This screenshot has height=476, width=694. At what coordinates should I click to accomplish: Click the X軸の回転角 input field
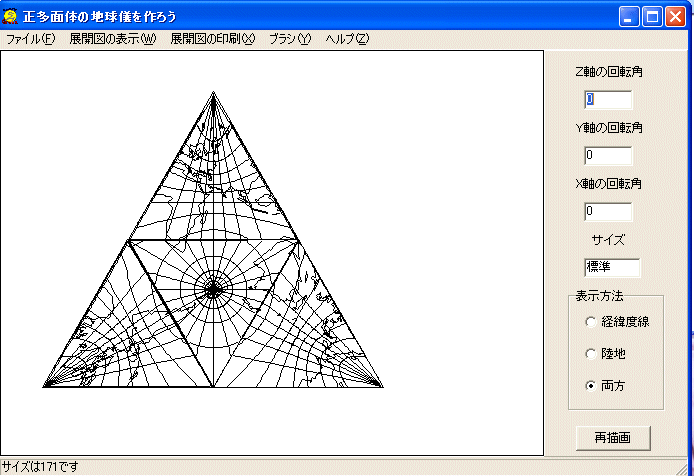[x=609, y=211]
